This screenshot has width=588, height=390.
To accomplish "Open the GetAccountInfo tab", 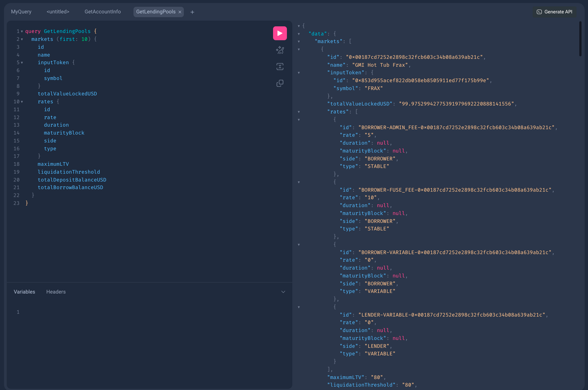I will click(103, 12).
